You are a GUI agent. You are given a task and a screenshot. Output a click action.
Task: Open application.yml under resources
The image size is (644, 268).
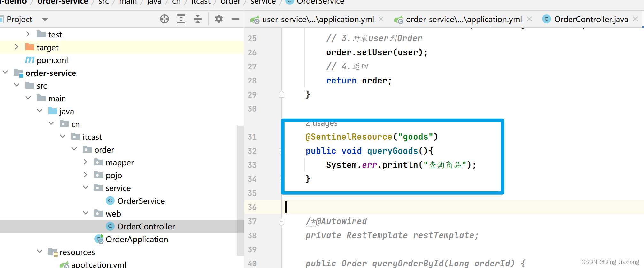click(x=98, y=264)
